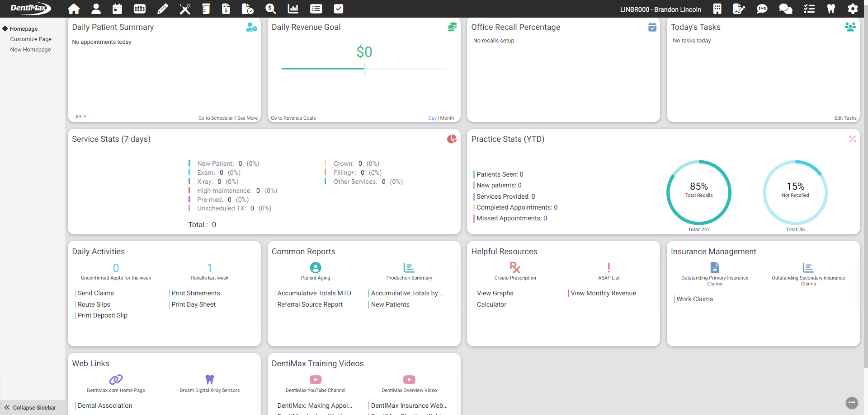The height and width of the screenshot is (415, 868).
Task: Collapse the sidebar
Action: [31, 407]
